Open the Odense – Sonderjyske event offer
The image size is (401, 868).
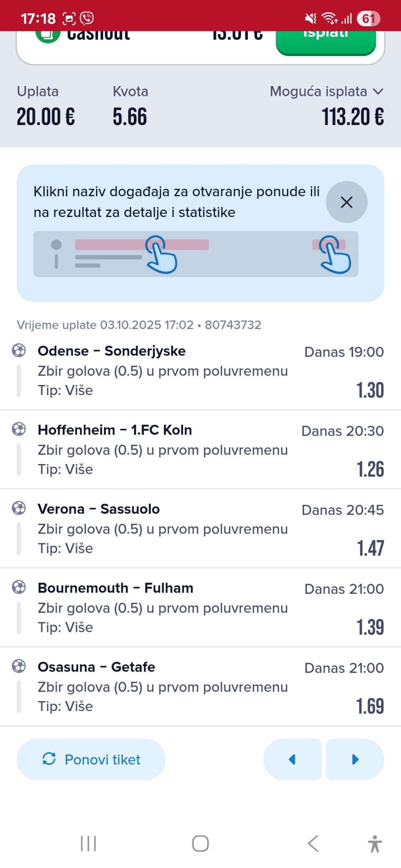[x=112, y=351]
